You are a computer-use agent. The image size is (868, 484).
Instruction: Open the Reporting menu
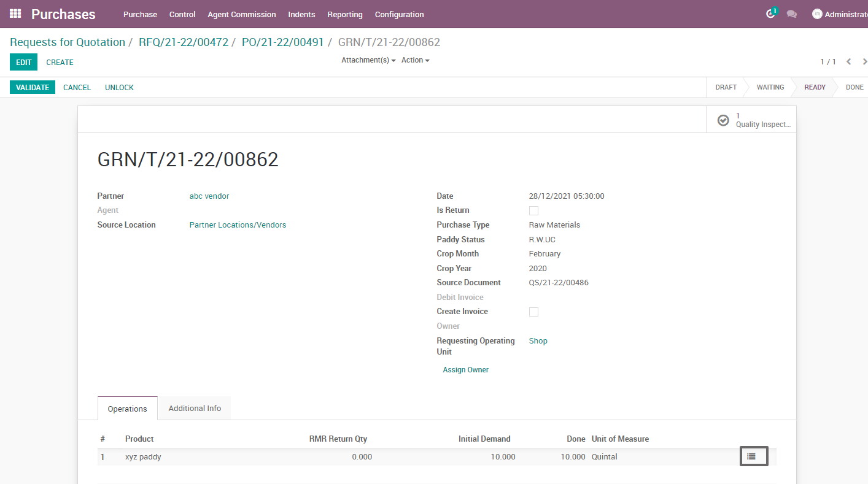[x=345, y=14]
